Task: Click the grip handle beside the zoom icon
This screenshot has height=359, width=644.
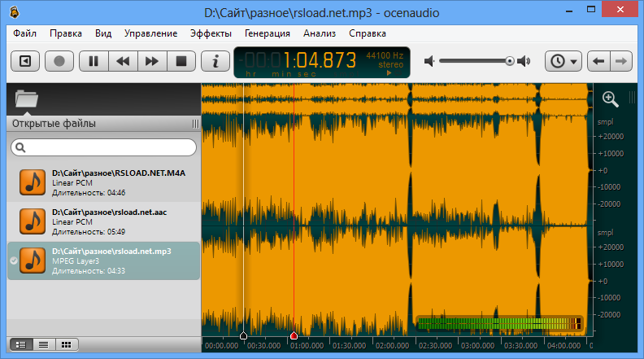Action: (632, 98)
